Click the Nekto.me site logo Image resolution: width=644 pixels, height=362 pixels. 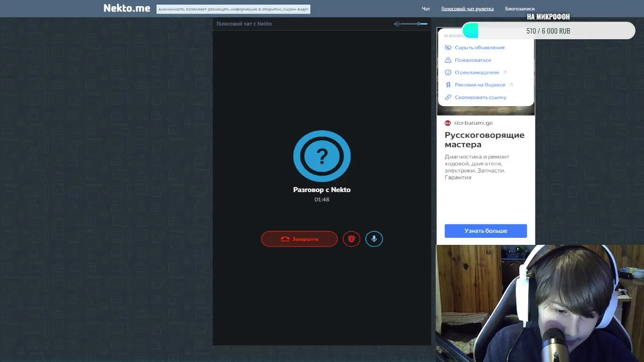click(127, 8)
